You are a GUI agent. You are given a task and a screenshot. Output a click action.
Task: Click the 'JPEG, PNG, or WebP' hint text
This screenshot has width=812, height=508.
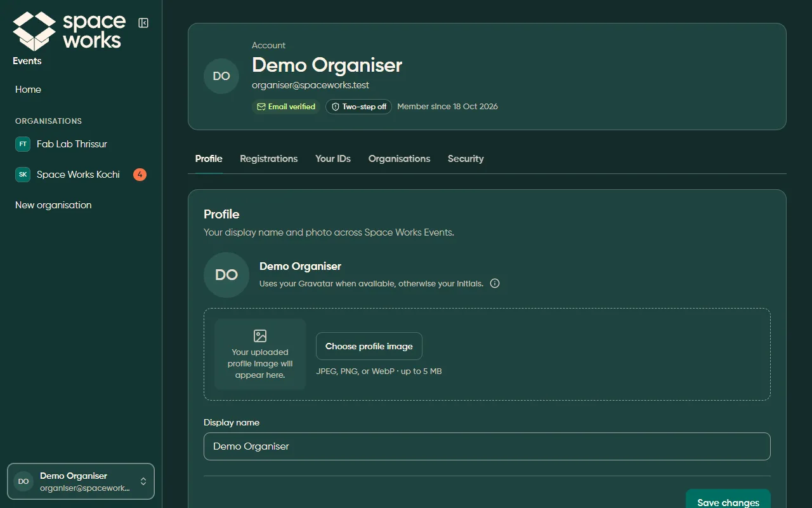point(379,371)
